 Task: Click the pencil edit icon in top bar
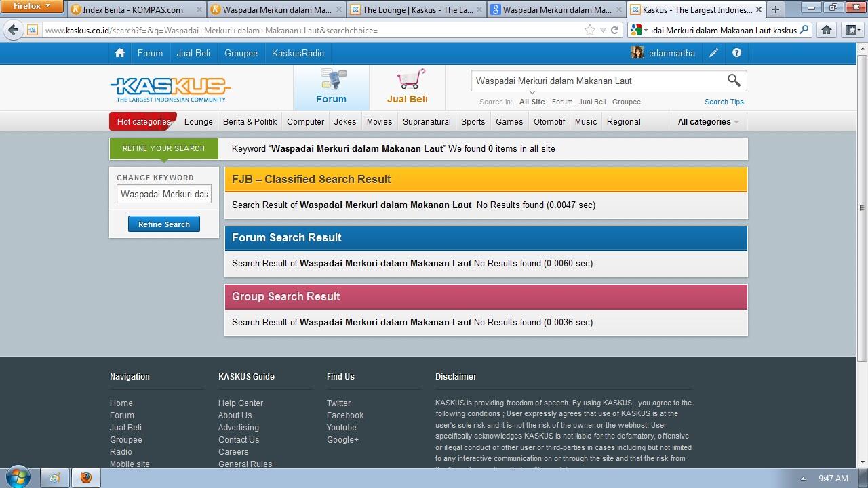point(713,53)
